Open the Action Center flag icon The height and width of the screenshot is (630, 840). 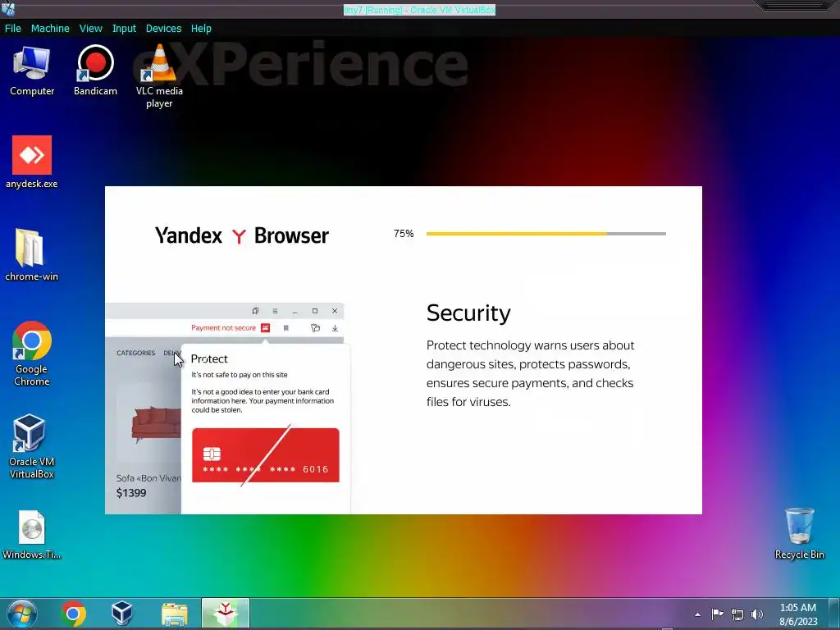[717, 614]
